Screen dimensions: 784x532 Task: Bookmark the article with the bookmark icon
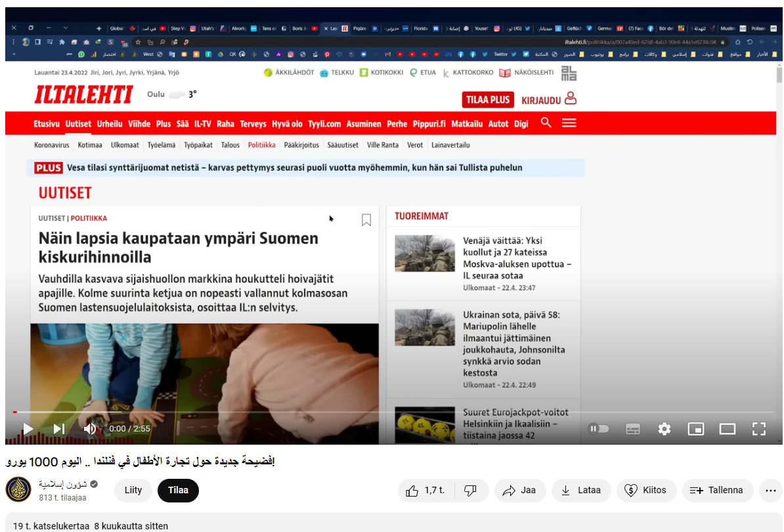pyautogui.click(x=366, y=220)
